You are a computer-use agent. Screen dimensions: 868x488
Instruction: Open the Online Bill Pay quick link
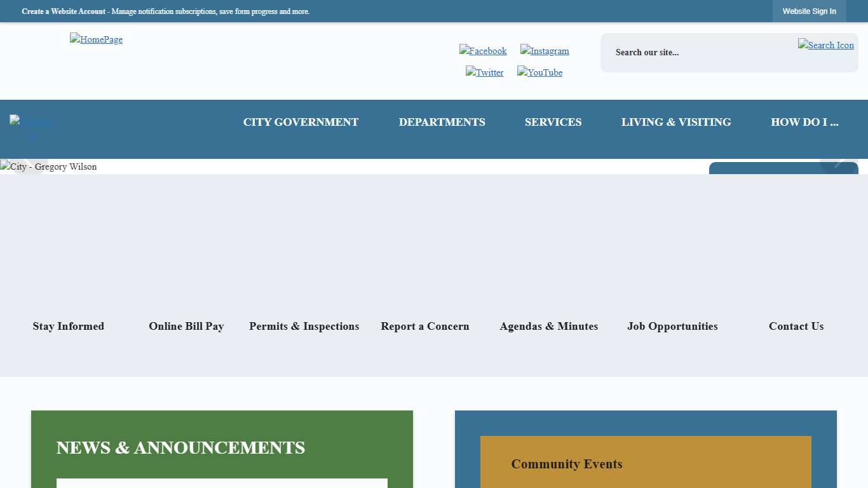186,326
